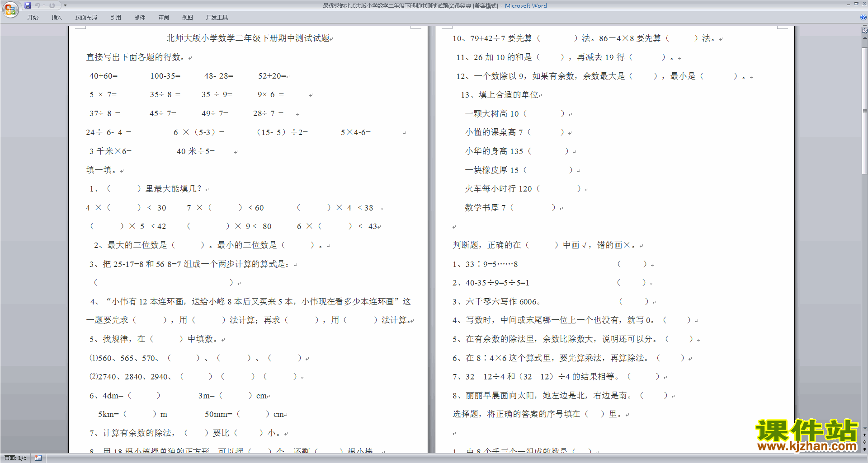The image size is (868, 463).
Task: Click judgment item 六千零六写作 6006
Action: [496, 302]
